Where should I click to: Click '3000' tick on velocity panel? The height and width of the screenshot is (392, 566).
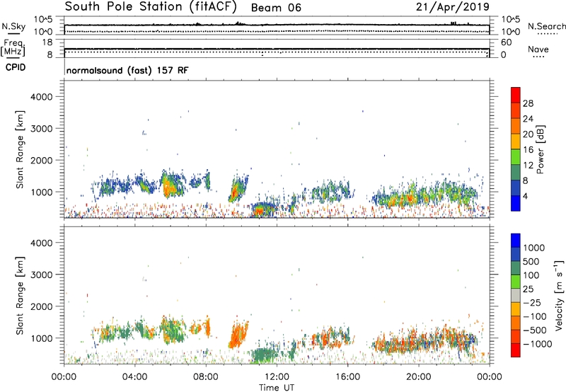click(41, 275)
